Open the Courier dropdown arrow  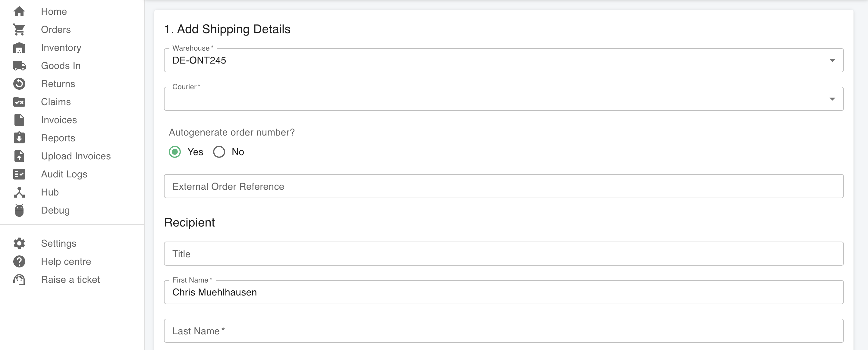point(832,99)
